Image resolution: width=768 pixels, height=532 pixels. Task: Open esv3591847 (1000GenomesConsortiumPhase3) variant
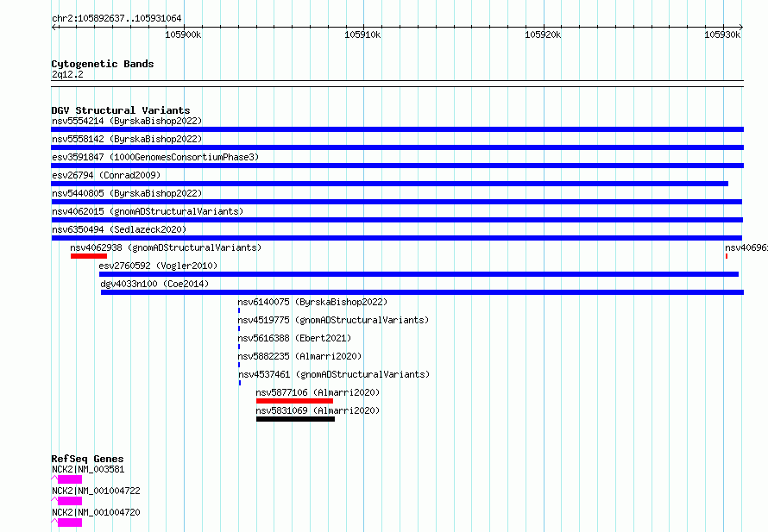[x=155, y=157]
